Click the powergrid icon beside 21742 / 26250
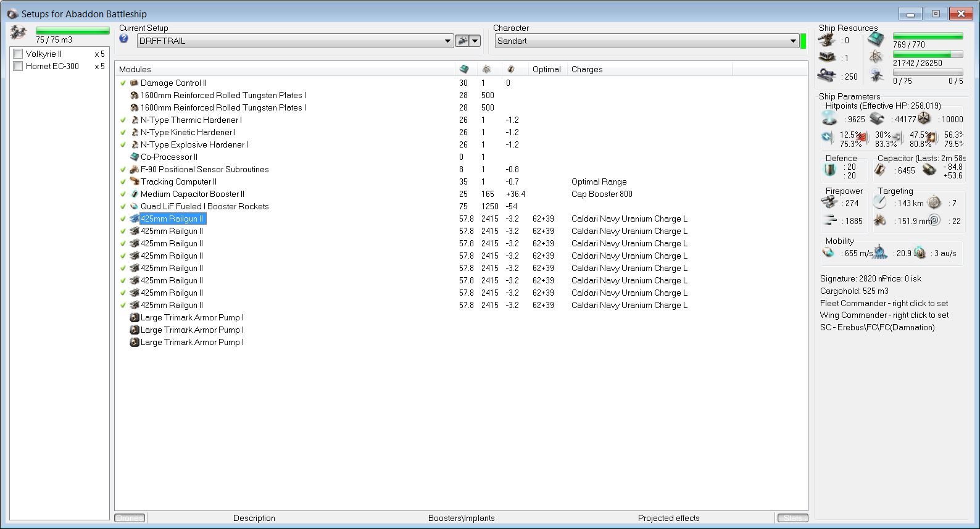 pos(876,57)
